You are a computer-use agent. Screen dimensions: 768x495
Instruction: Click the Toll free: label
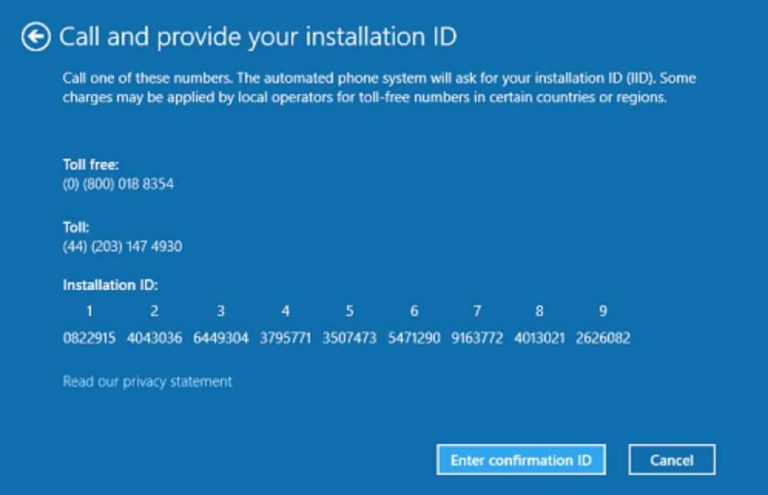(91, 165)
